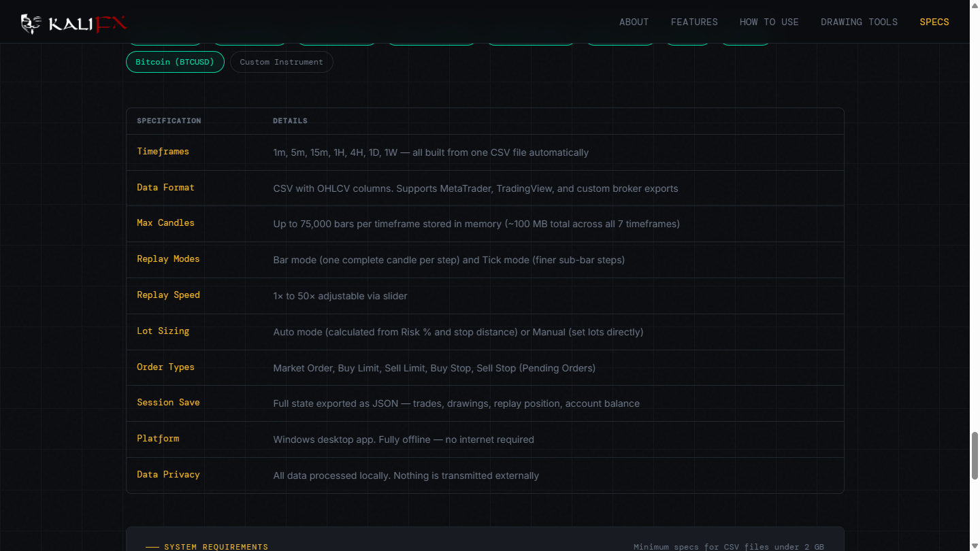Image resolution: width=980 pixels, height=551 pixels.
Task: Select the SPECS nav link
Action: coord(934,22)
